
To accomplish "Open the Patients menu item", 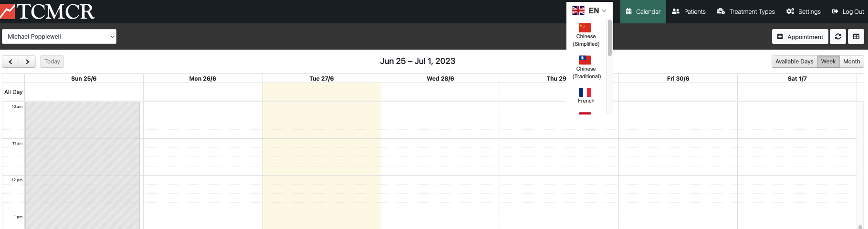I will tap(689, 11).
